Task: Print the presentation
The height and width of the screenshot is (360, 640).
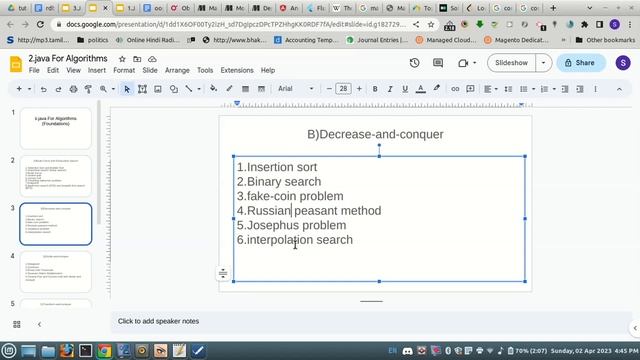Action: coord(73,89)
